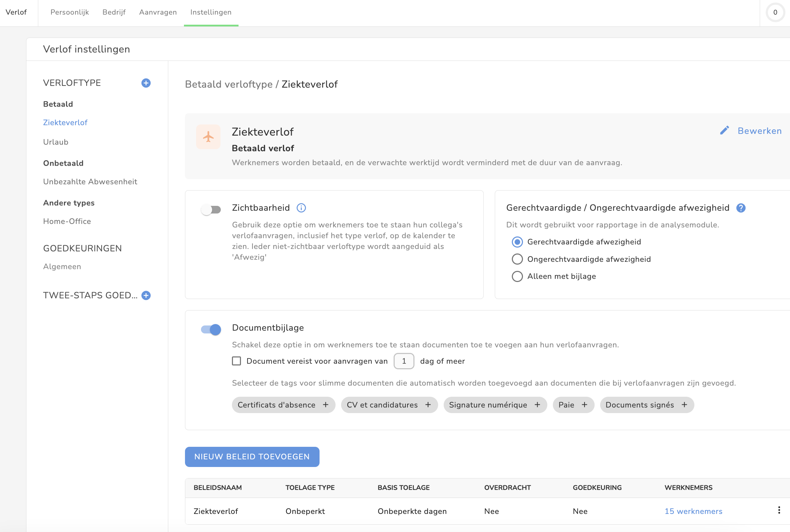Enable the Zichtbaarheid toggle
Screen dimensions: 790x532
pyautogui.click(x=211, y=210)
